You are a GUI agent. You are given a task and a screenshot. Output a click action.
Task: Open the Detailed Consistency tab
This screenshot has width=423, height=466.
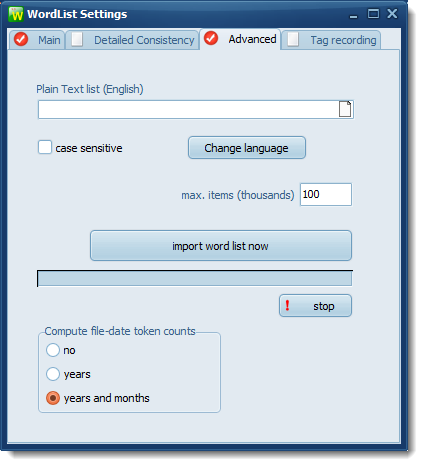click(x=132, y=40)
